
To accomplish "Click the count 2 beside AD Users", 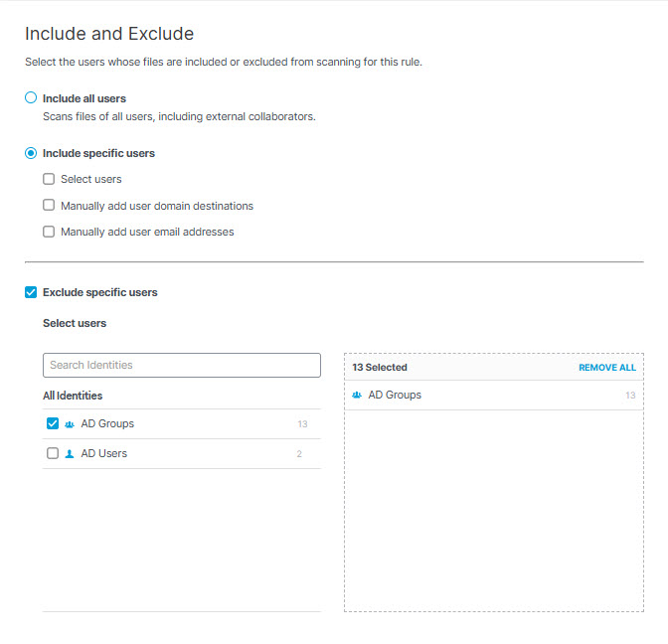I will [299, 454].
